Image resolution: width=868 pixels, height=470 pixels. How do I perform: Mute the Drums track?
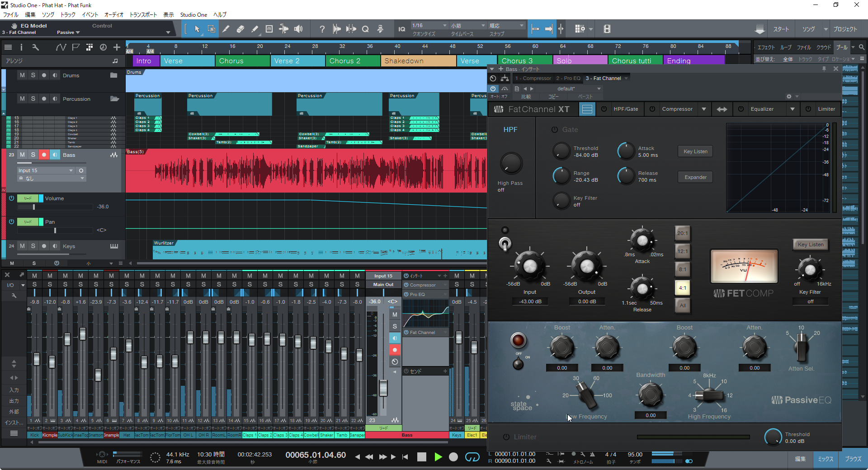[x=22, y=75]
